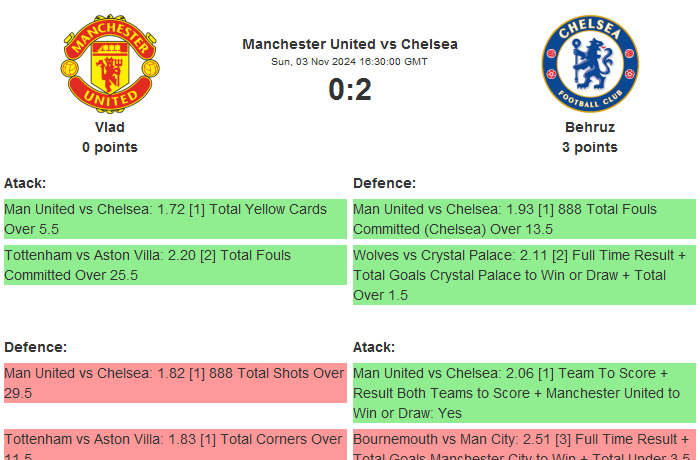
Task: Click the Both Teams to Score bet
Action: (523, 393)
